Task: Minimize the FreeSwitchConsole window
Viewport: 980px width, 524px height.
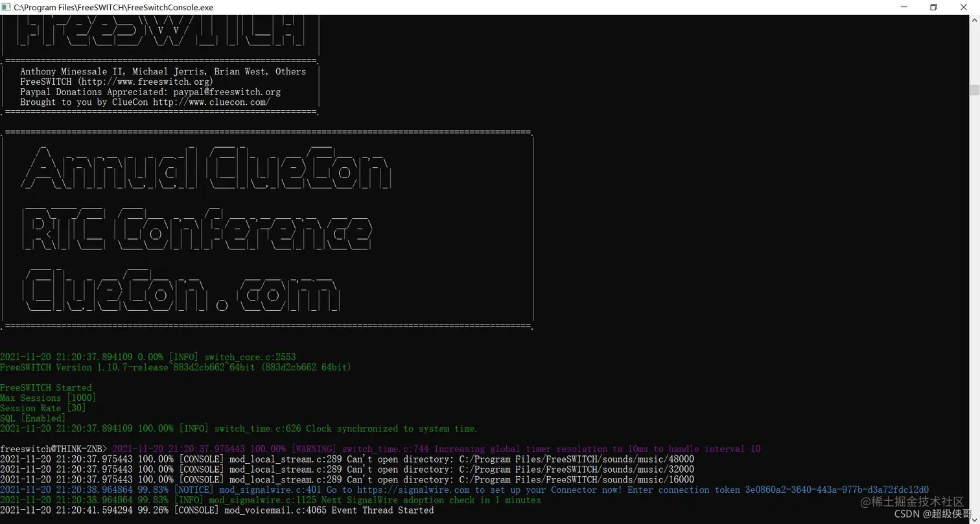Action: [x=904, y=7]
